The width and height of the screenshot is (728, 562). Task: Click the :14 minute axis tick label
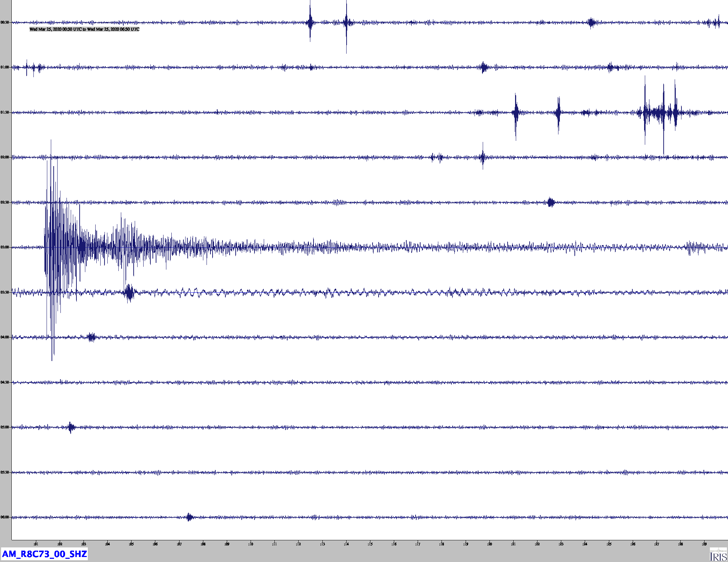pyautogui.click(x=346, y=544)
